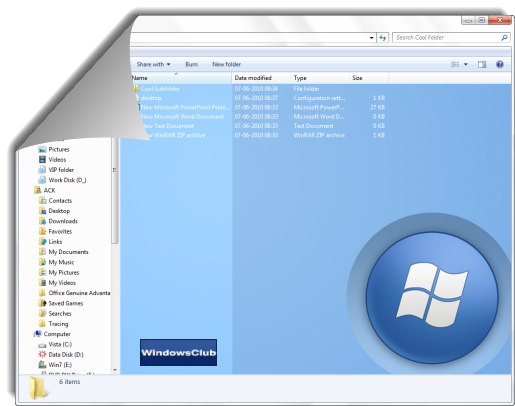Click the Configuration sett... type cell

pos(319,98)
